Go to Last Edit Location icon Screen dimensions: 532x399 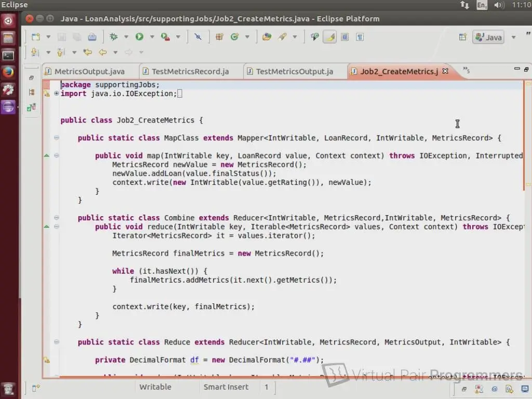point(87,52)
